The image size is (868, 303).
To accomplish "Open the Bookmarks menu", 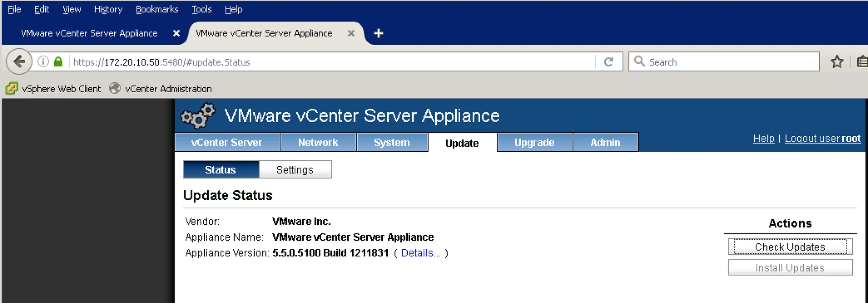I will (x=157, y=9).
